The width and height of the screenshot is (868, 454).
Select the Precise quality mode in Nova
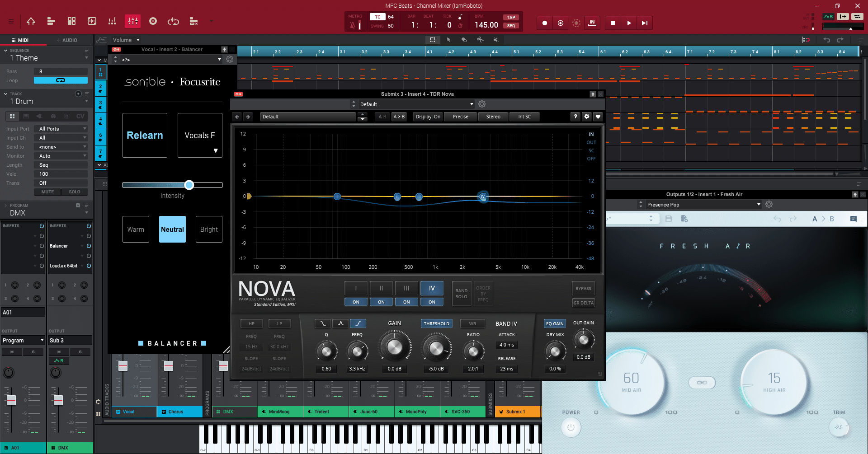(461, 117)
